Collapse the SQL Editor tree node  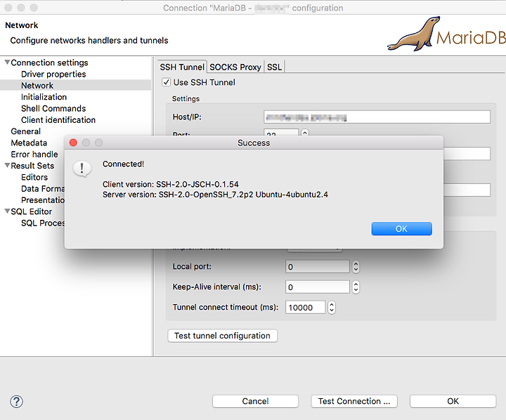(7, 211)
